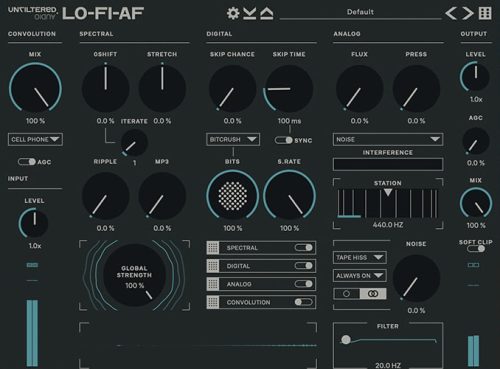The height and width of the screenshot is (369, 500).
Task: Click the 440.0 HZ station value
Action: [x=388, y=225]
